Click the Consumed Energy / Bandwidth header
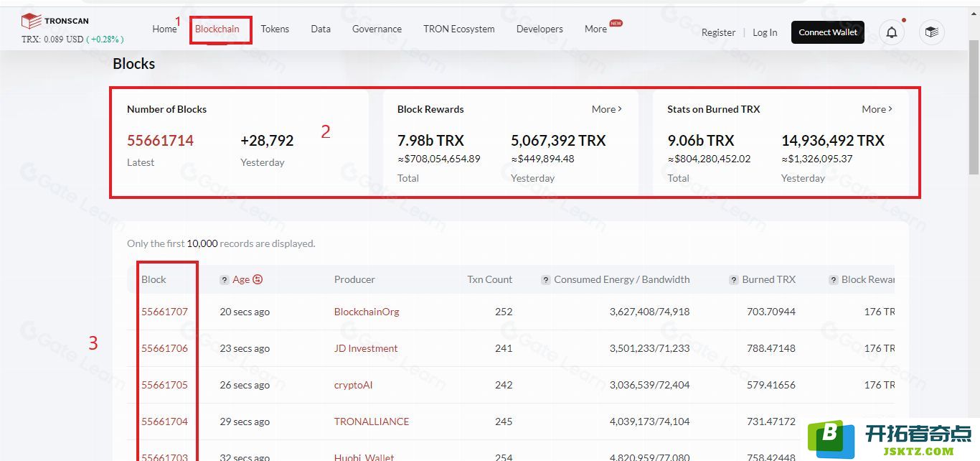980x461 pixels. (x=622, y=279)
